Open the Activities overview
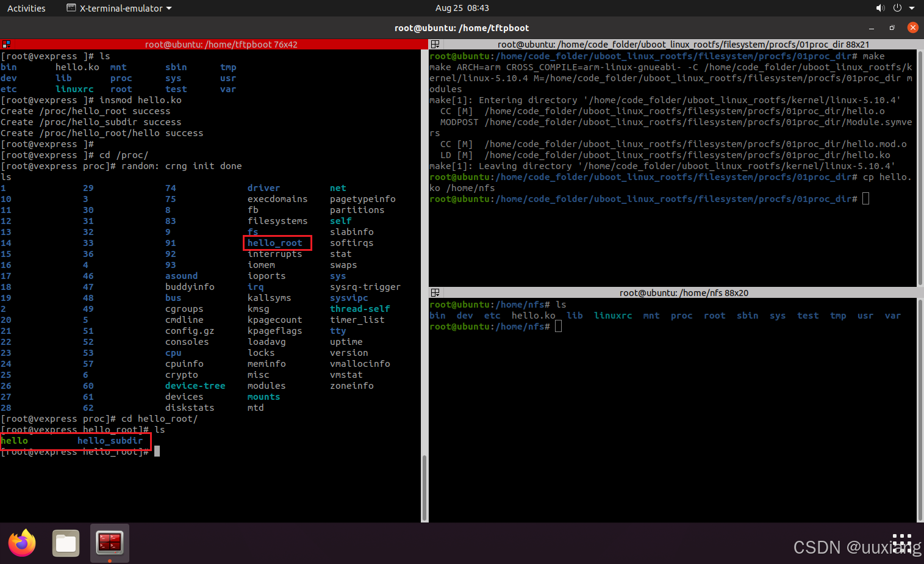The width and height of the screenshot is (924, 564). [x=26, y=8]
